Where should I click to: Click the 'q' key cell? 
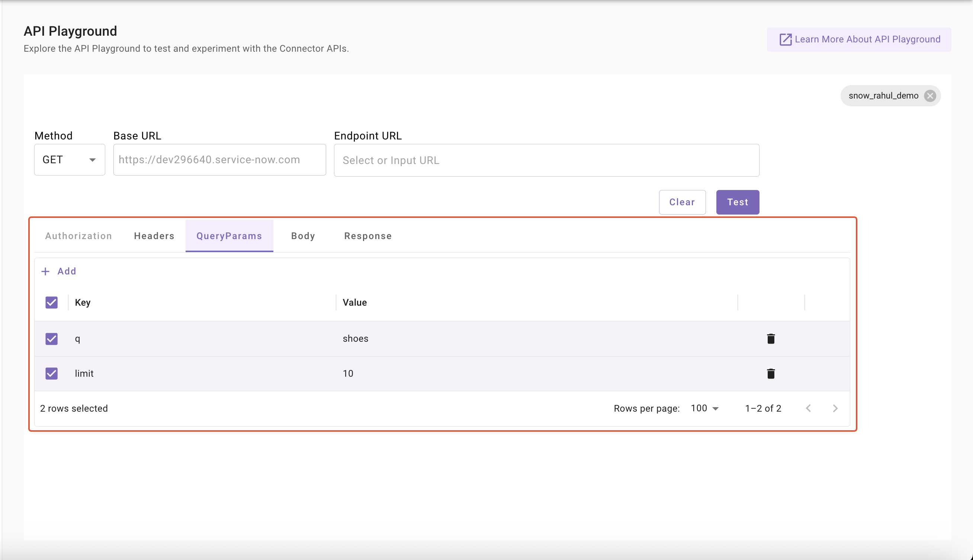(202, 338)
